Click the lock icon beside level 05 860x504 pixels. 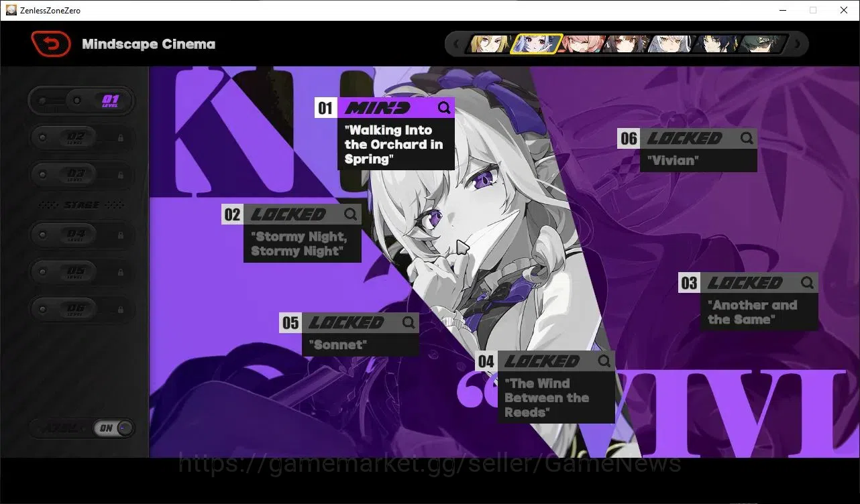pyautogui.click(x=121, y=272)
